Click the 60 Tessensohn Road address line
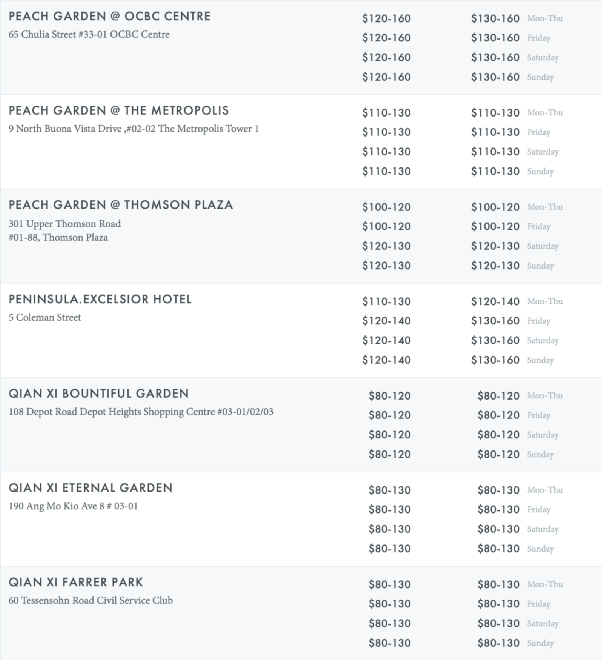This screenshot has height=660, width=602. 104,601
